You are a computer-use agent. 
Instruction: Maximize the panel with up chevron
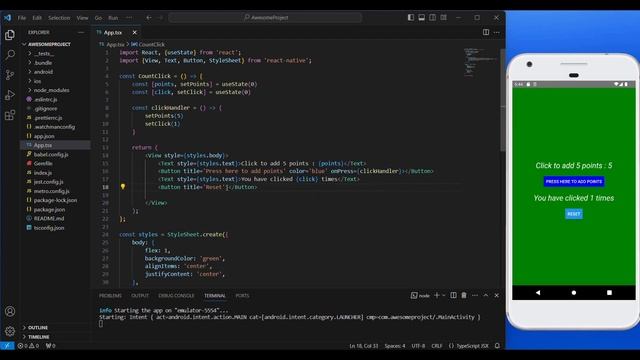[486, 295]
